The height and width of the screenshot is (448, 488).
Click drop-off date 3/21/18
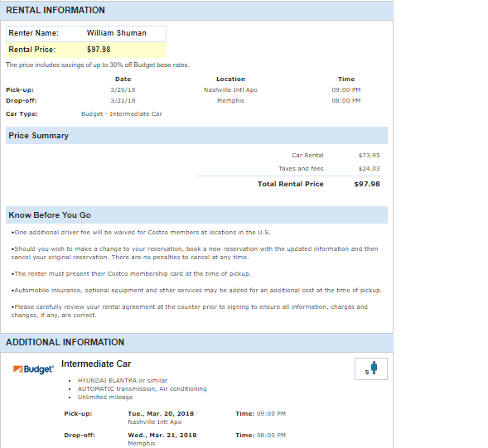[x=123, y=101]
